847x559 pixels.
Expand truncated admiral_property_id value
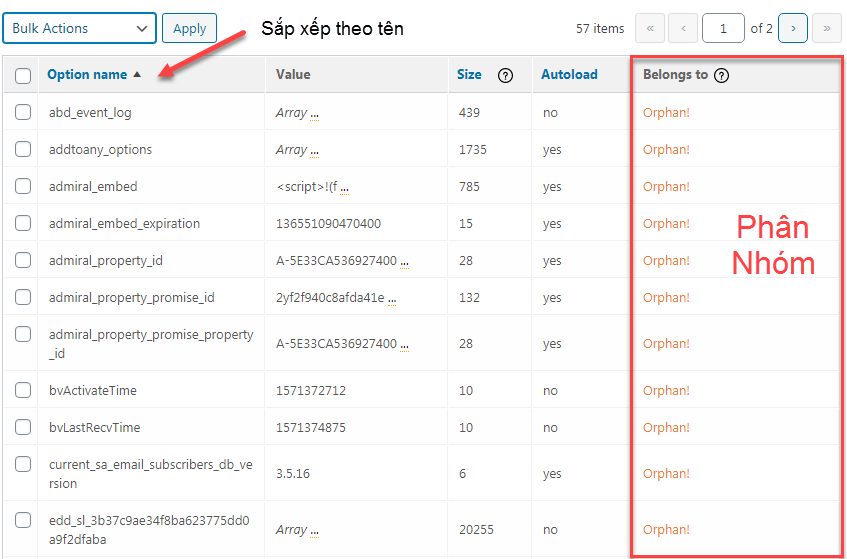click(x=404, y=261)
